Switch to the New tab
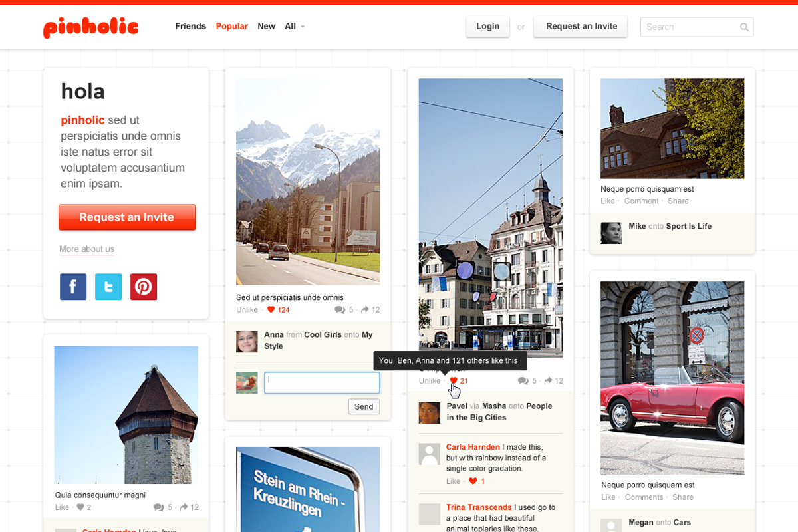 [x=266, y=27]
